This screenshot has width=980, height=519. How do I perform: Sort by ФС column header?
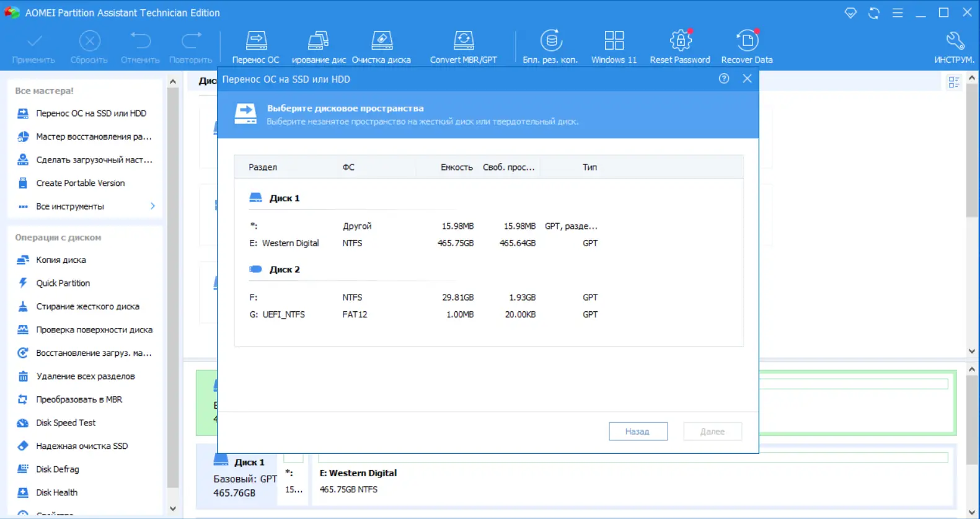pos(348,167)
